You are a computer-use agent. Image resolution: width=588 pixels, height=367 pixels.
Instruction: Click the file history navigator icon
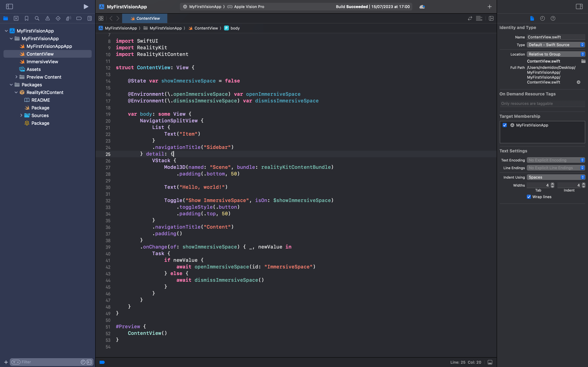(542, 18)
